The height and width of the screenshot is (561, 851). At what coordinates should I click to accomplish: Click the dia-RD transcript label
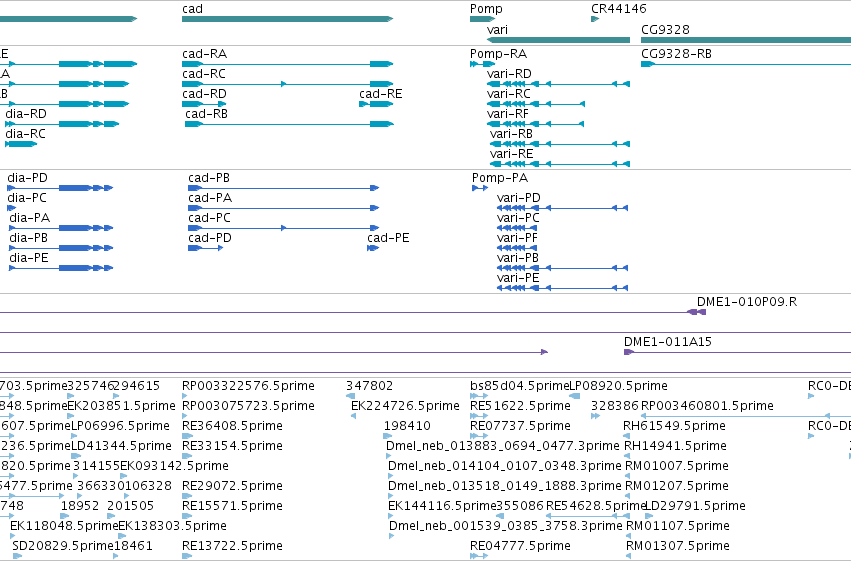26,114
